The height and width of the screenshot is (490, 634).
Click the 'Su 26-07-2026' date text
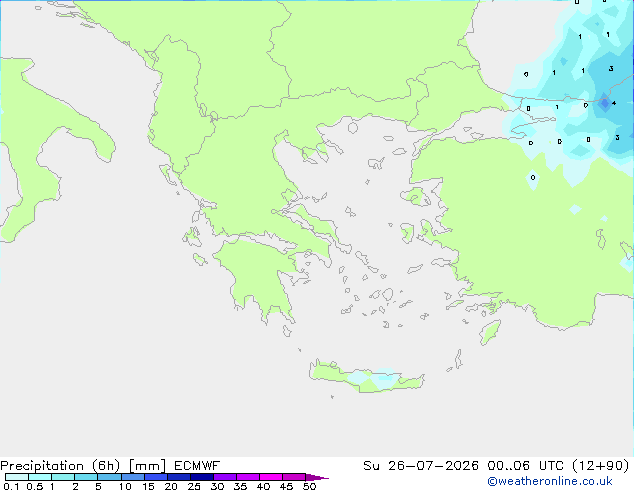coord(421,466)
